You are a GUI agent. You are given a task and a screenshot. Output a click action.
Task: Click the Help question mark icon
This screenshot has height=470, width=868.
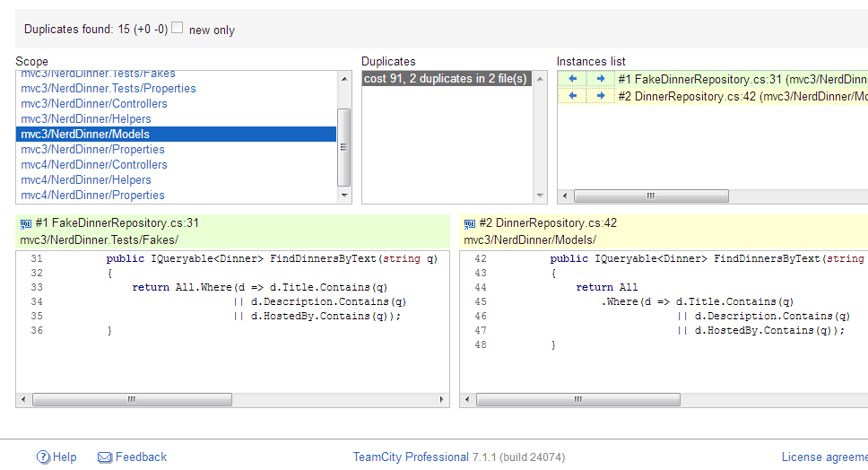43,457
